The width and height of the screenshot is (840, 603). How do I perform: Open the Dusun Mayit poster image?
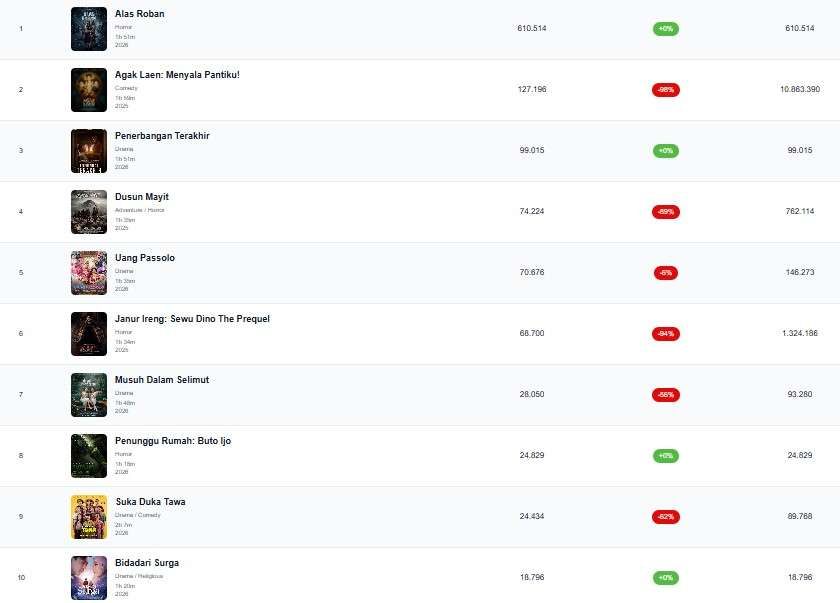coord(88,212)
